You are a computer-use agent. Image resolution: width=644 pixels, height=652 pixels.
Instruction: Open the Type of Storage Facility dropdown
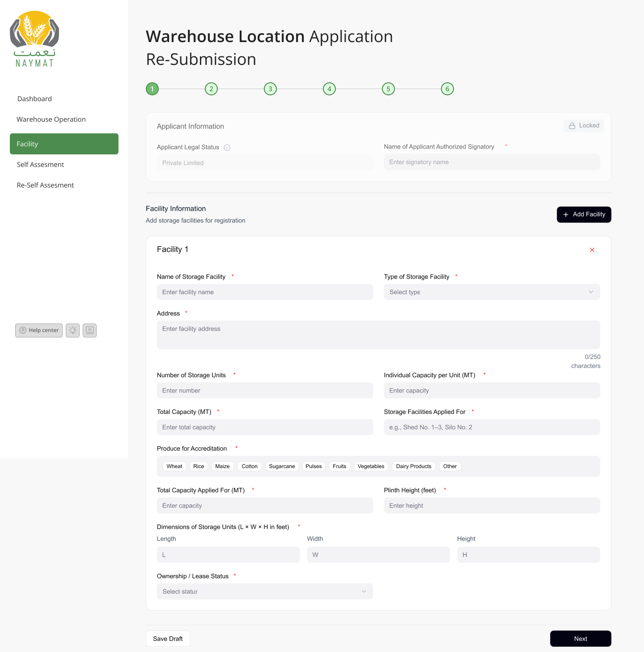(492, 292)
